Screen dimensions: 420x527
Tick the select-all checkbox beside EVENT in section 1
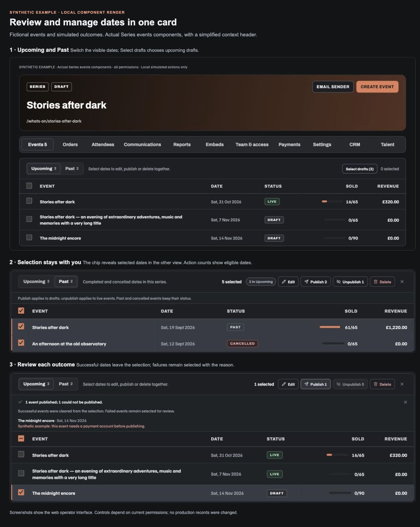coord(29,186)
